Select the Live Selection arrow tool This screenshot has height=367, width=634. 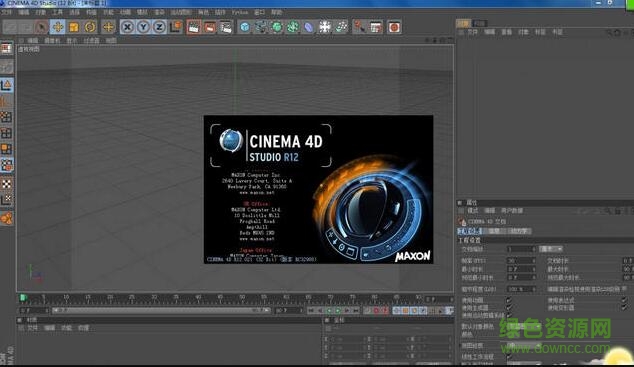coord(41,27)
